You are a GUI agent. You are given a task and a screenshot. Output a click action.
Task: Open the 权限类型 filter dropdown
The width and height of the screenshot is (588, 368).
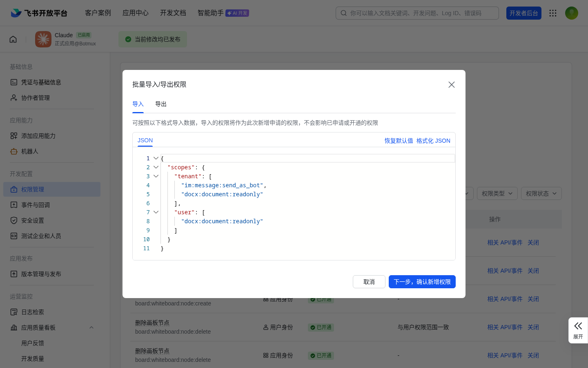497,193
